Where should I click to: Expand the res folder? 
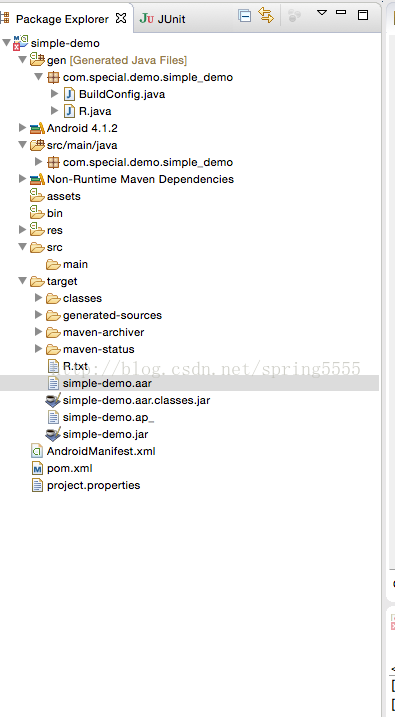[22, 230]
